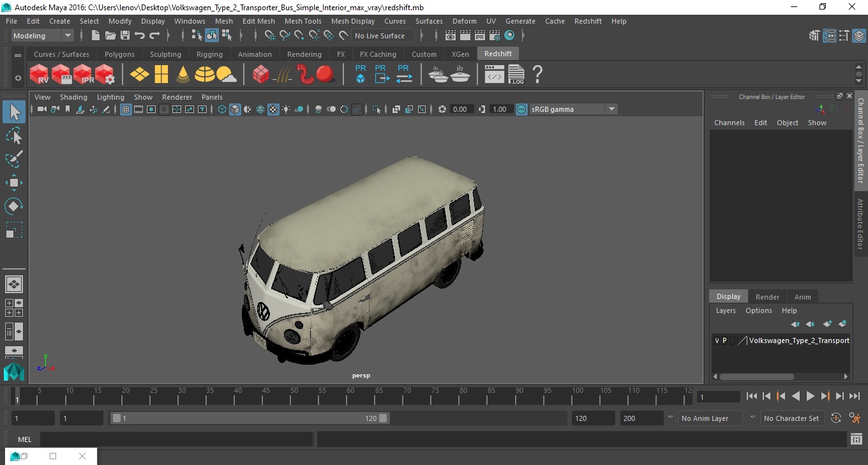
Task: Open the sRGB gamma view transform dropdown
Action: click(573, 109)
